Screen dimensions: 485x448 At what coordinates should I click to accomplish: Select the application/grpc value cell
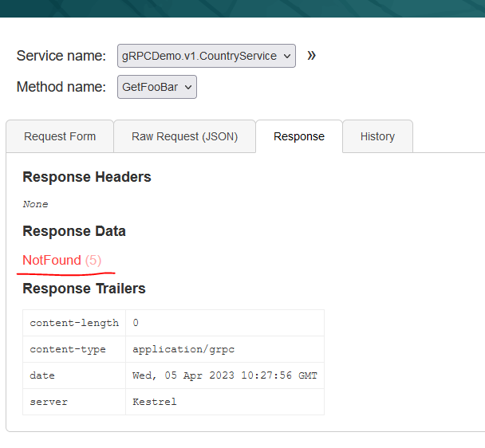(183, 349)
